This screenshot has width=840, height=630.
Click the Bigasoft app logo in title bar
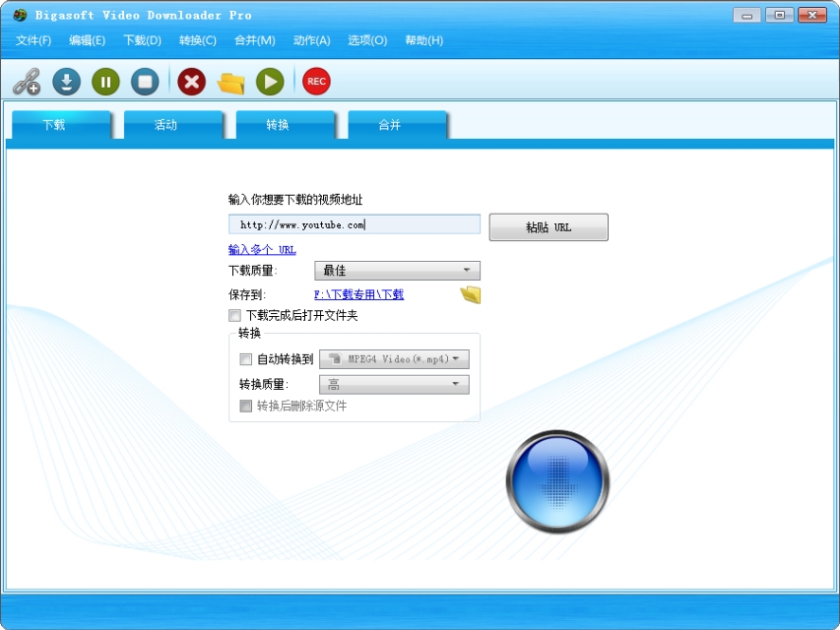pyautogui.click(x=20, y=15)
